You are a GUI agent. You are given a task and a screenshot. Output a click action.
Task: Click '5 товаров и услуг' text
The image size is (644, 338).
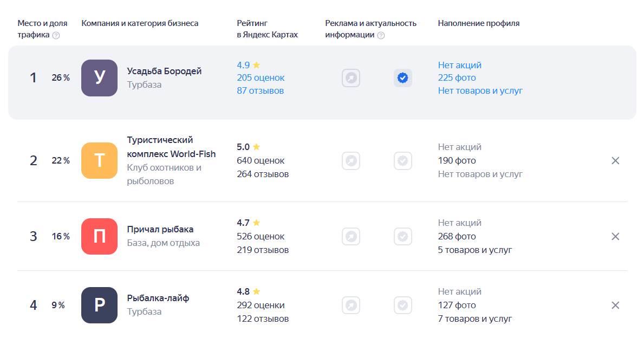pyautogui.click(x=475, y=250)
